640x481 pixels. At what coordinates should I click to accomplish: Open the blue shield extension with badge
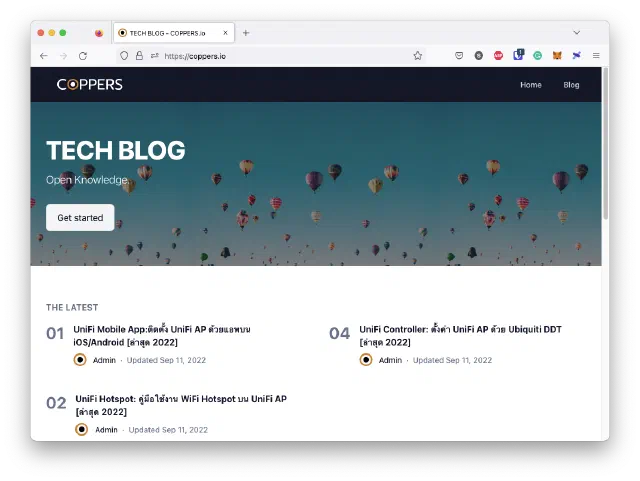point(518,55)
